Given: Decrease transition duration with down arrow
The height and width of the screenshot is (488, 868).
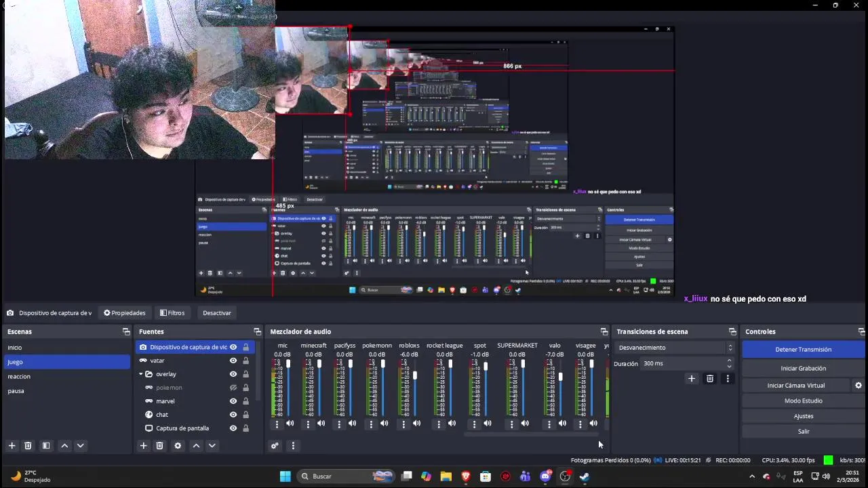Looking at the screenshot, I should tap(730, 367).
